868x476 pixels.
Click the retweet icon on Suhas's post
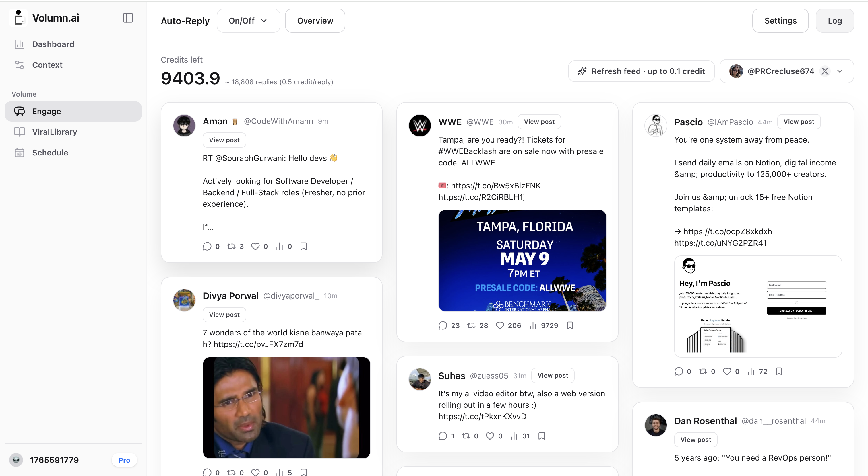466,436
